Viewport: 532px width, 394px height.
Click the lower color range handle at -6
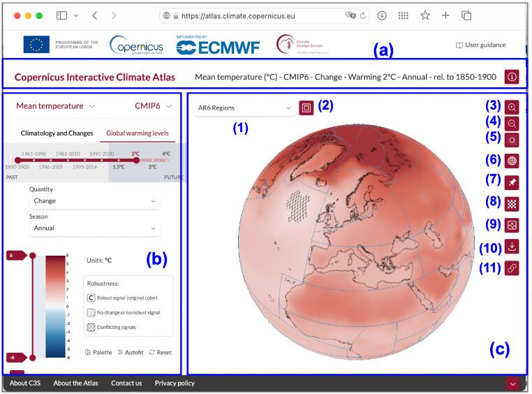click(x=33, y=358)
